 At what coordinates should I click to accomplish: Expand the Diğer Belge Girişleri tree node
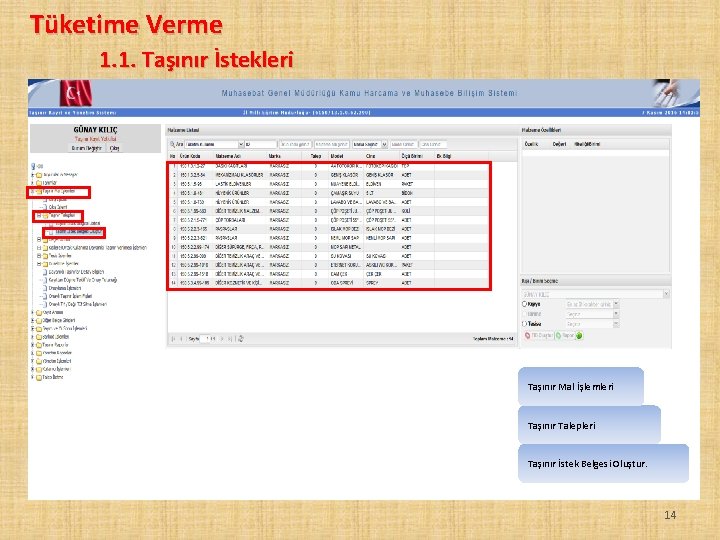(x=33, y=321)
